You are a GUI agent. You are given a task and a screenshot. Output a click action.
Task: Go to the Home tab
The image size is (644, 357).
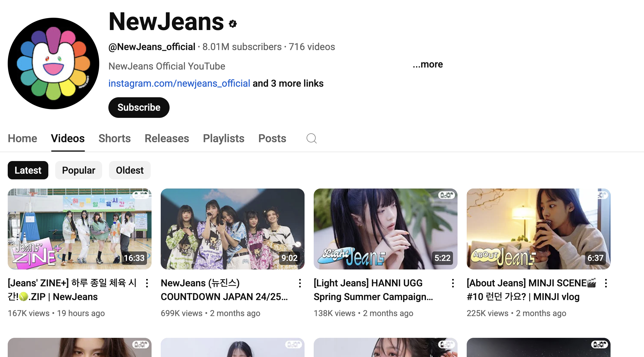pos(23,138)
